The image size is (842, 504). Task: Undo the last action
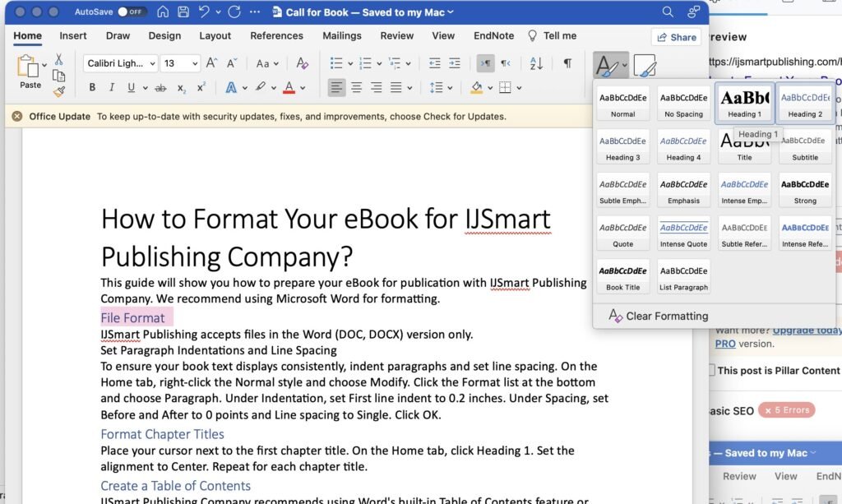pyautogui.click(x=204, y=12)
